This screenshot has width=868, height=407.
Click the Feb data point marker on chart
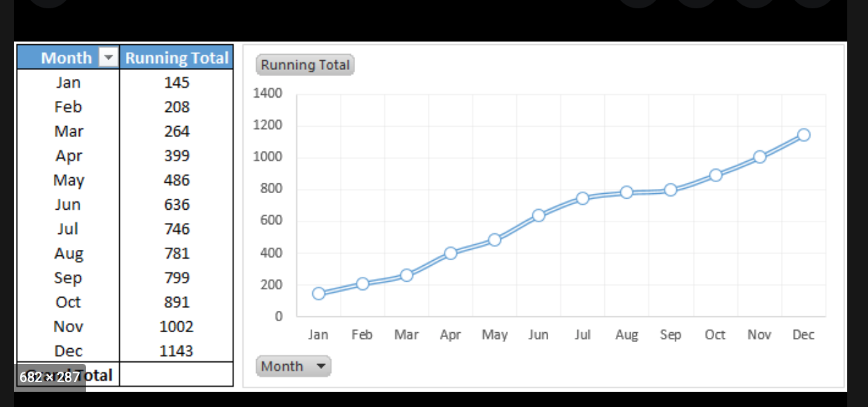click(362, 284)
